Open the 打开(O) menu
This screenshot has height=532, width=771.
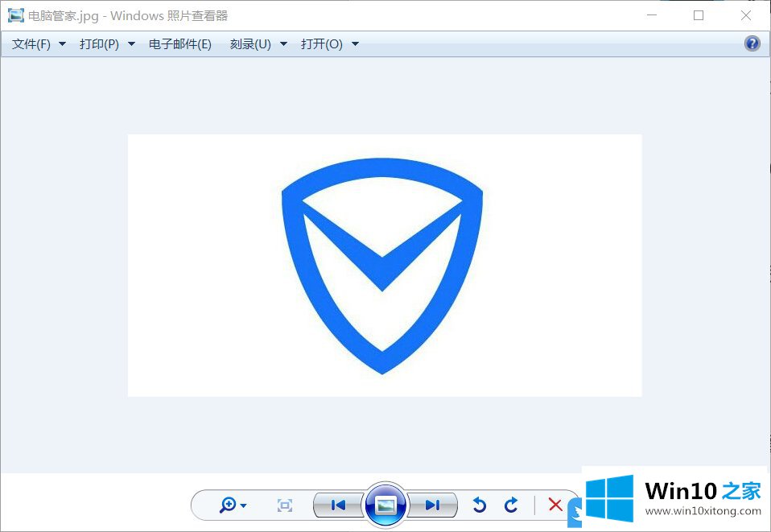(322, 44)
